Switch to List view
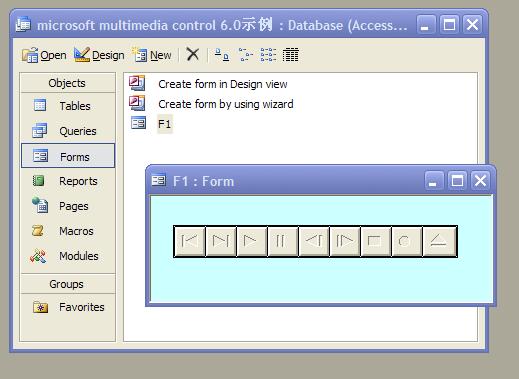 tap(268, 55)
